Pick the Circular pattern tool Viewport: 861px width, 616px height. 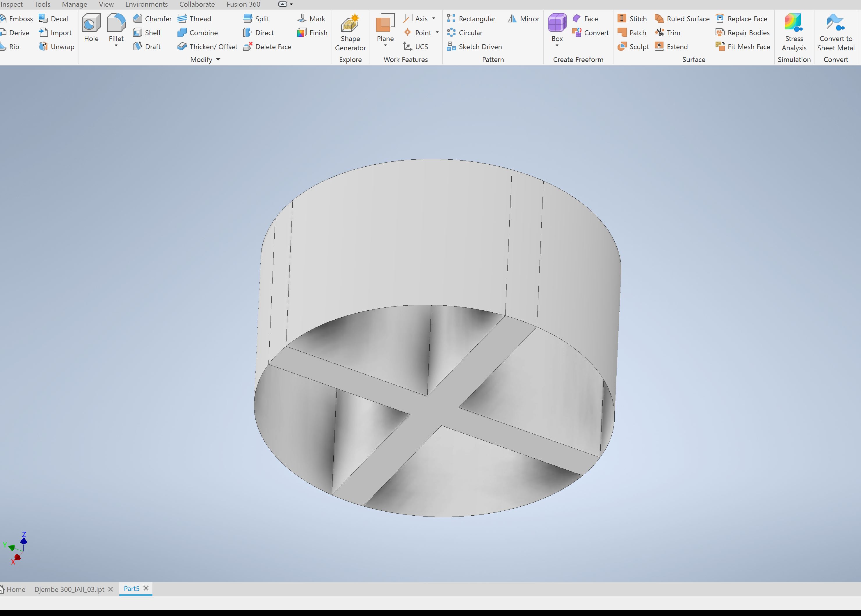(x=465, y=33)
